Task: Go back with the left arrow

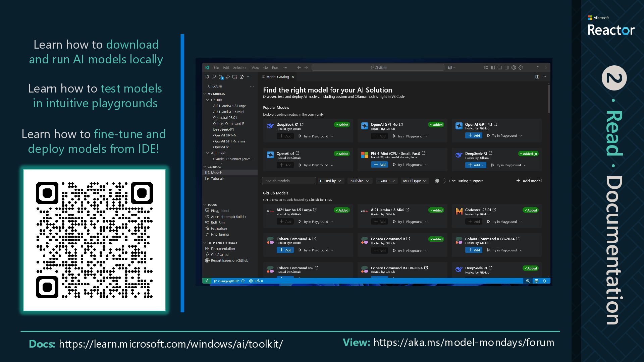Action: [x=299, y=67]
